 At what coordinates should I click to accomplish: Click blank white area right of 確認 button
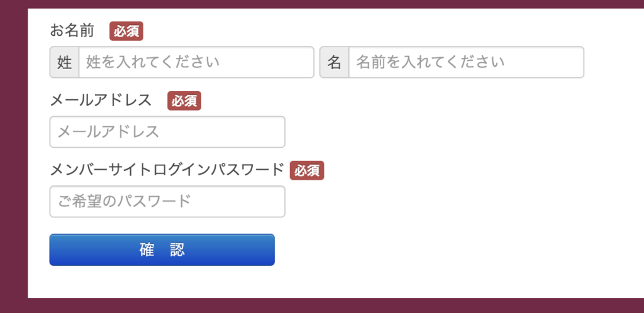[440, 250]
